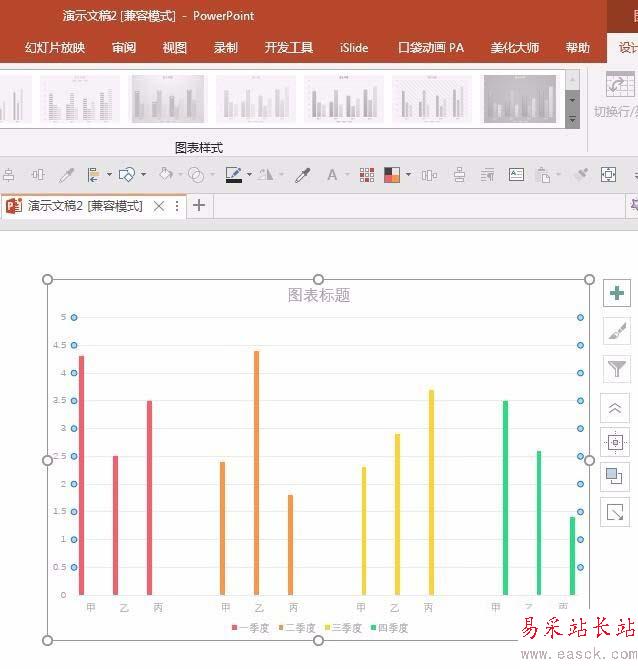Open the 口袋动画 PA tab
This screenshot has height=669, width=638.
431,47
